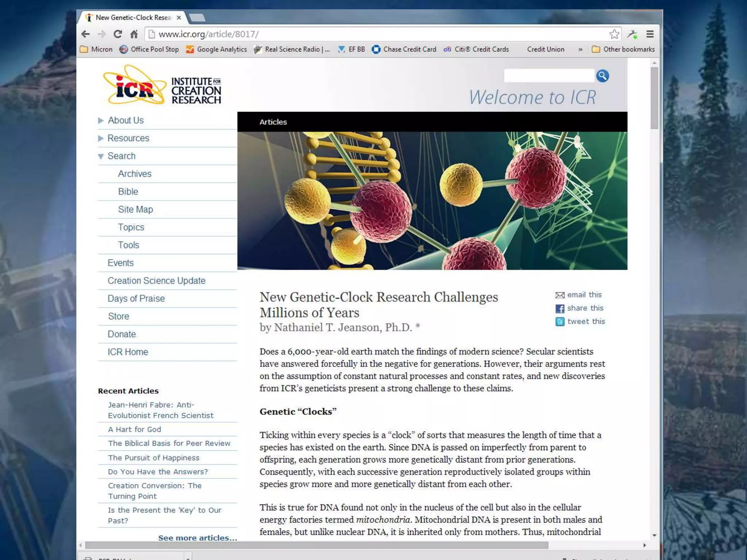
Task: Open the Archives menu item
Action: click(x=135, y=174)
